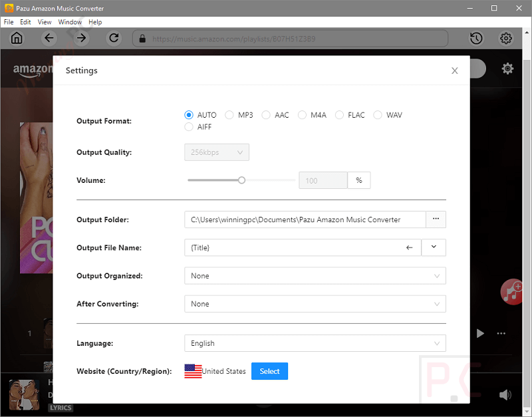Open the Edit menu
Viewport: 532px width, 417px height.
(x=25, y=22)
